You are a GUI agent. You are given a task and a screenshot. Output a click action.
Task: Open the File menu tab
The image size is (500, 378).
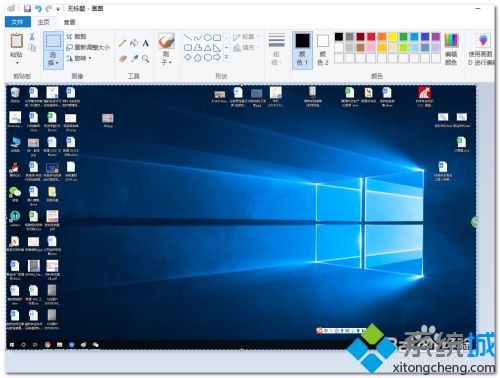point(18,22)
